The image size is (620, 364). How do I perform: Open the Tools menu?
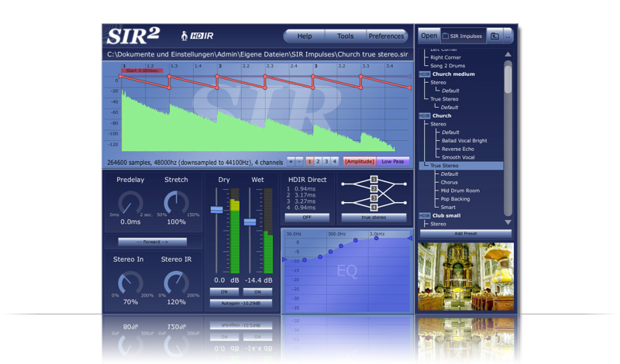345,36
